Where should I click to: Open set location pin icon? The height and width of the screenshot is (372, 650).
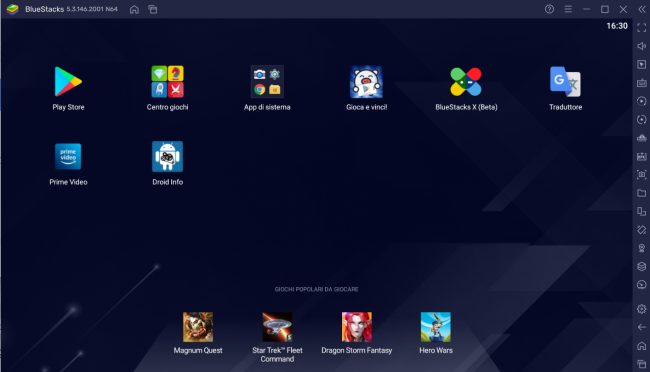(642, 248)
